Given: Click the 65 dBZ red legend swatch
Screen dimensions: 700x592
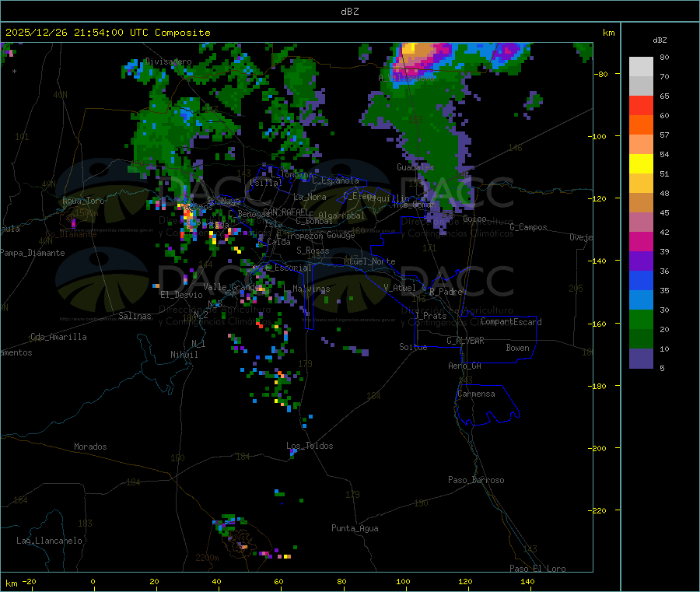Looking at the screenshot, I should [x=641, y=105].
